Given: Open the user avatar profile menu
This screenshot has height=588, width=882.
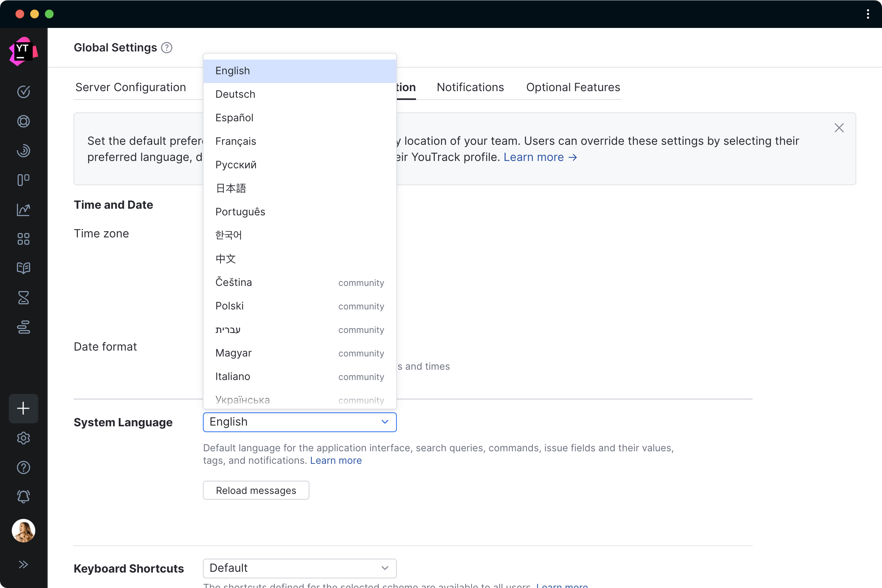Looking at the screenshot, I should click(x=23, y=531).
